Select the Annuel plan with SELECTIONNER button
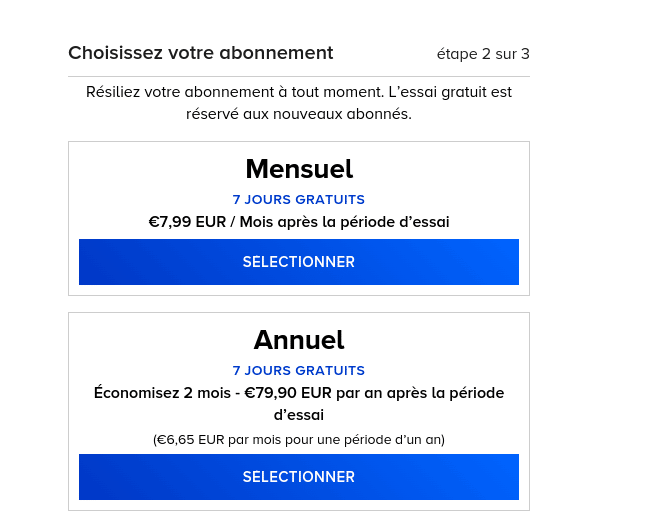Image resolution: width=651 pixels, height=517 pixels. 299,477
